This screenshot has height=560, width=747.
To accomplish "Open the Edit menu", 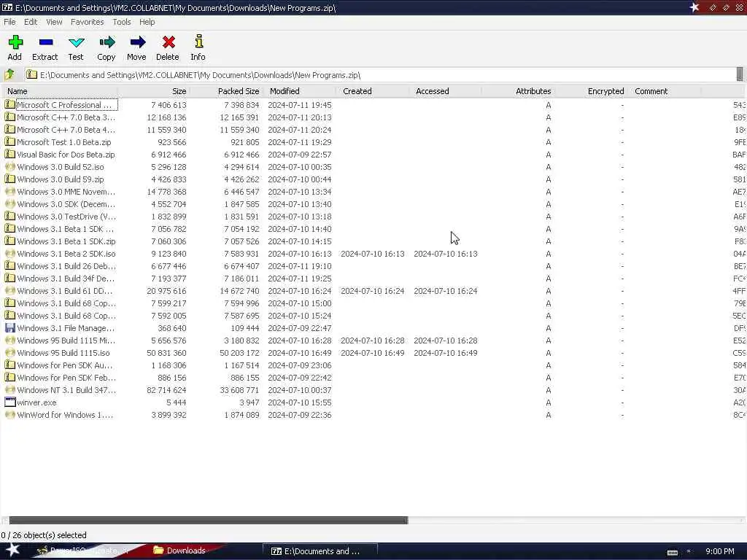I will [31, 22].
